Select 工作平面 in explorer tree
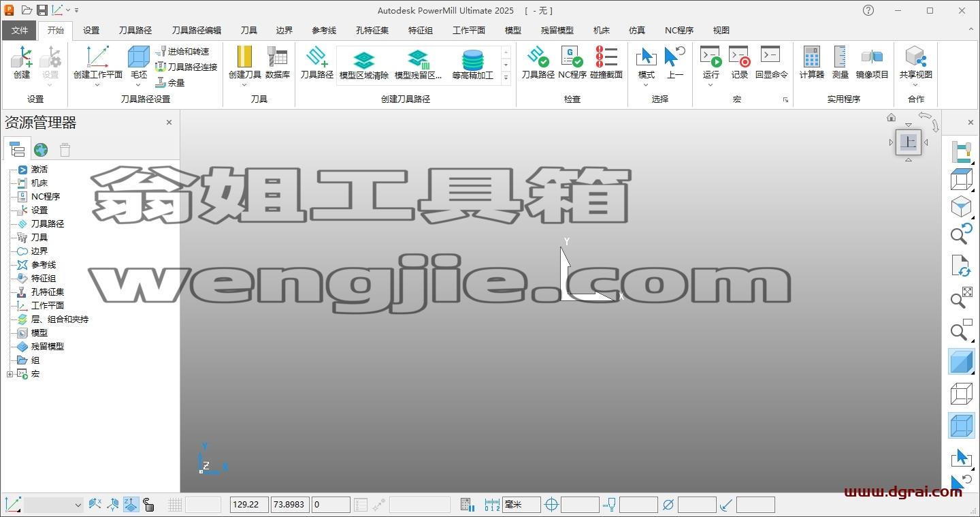The width and height of the screenshot is (980, 517). (x=47, y=306)
